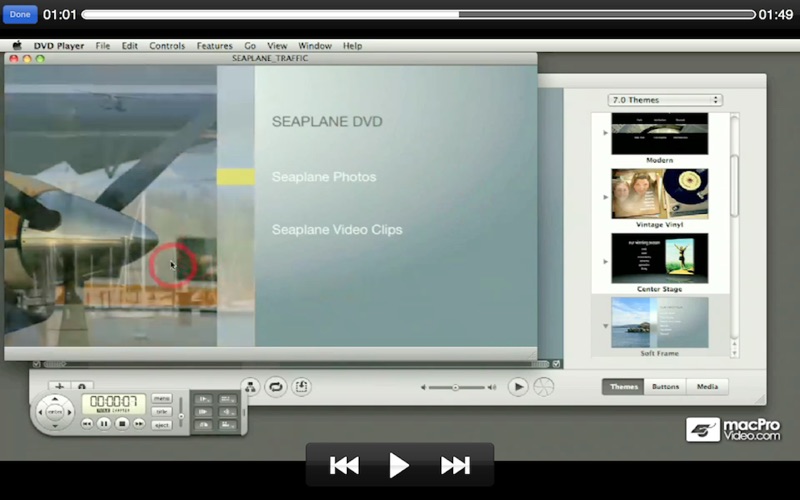This screenshot has width=800, height=500.
Task: Open the Go menu
Action: coord(249,46)
